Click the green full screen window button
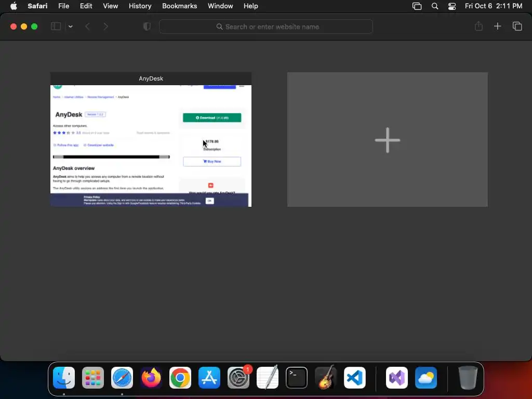 click(34, 26)
